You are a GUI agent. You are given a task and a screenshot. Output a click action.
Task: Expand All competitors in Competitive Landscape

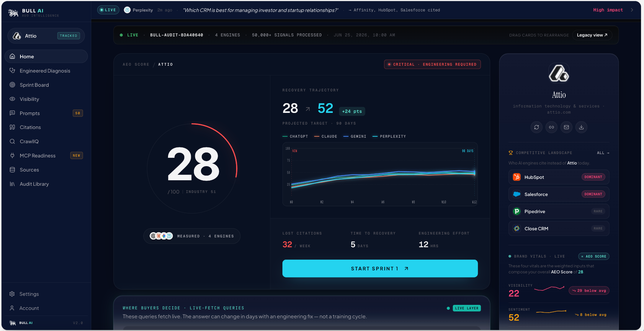(603, 153)
